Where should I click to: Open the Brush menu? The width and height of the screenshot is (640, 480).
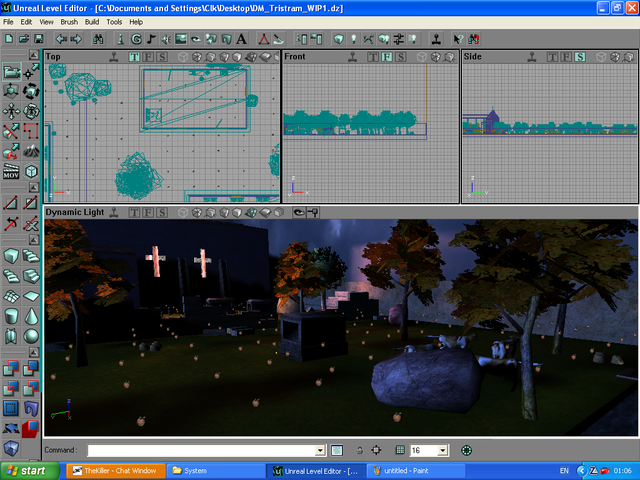tap(69, 21)
